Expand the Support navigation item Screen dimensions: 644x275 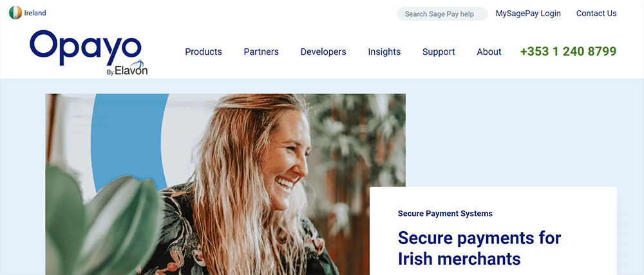coord(439,52)
